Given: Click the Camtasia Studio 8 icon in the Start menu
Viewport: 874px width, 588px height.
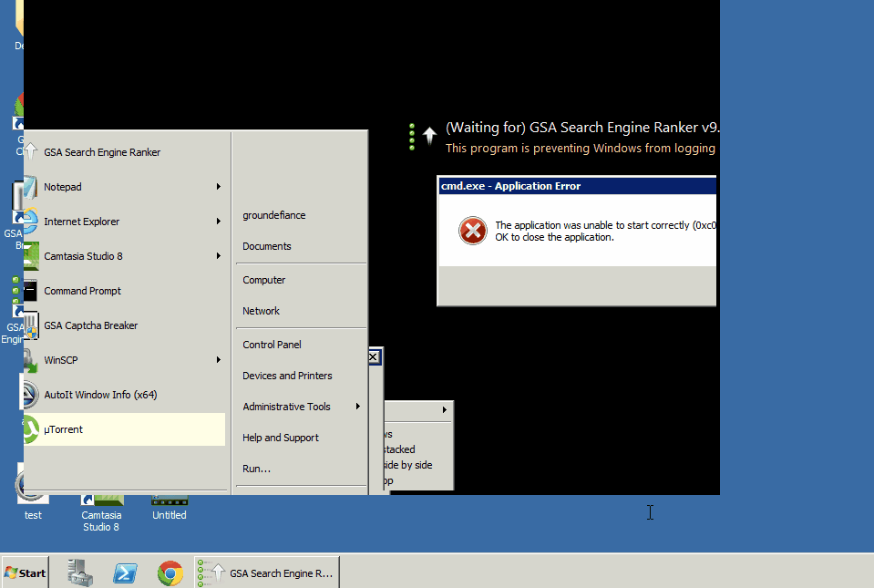Looking at the screenshot, I should tap(31, 256).
